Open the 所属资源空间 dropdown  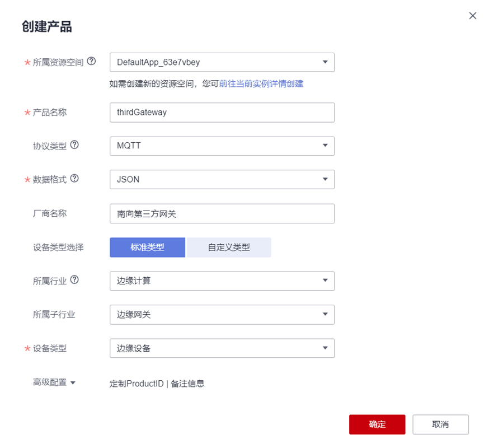[222, 62]
